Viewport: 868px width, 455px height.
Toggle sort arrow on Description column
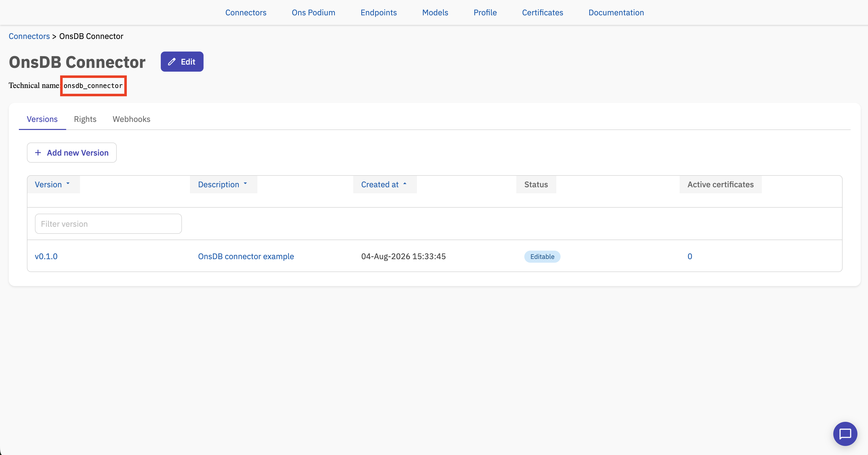tap(245, 184)
